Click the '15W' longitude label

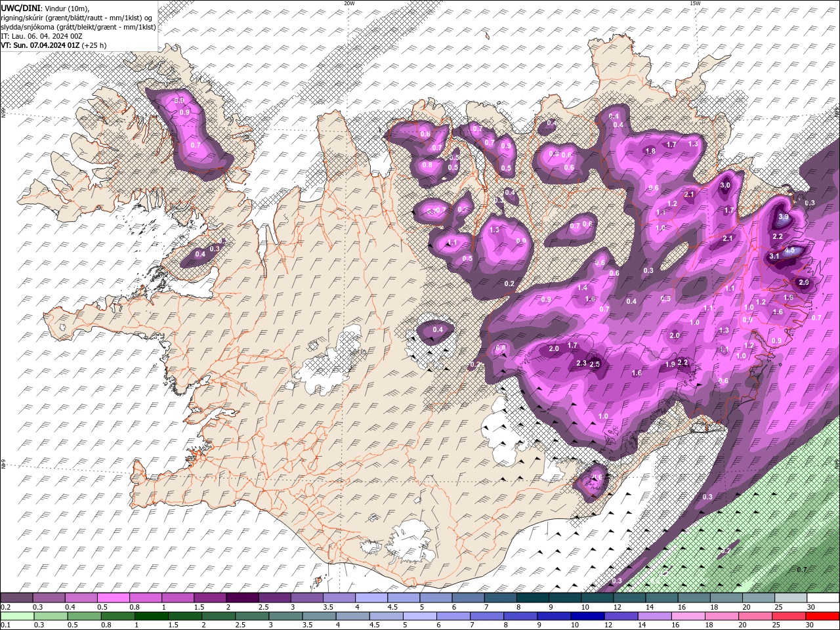pos(695,3)
